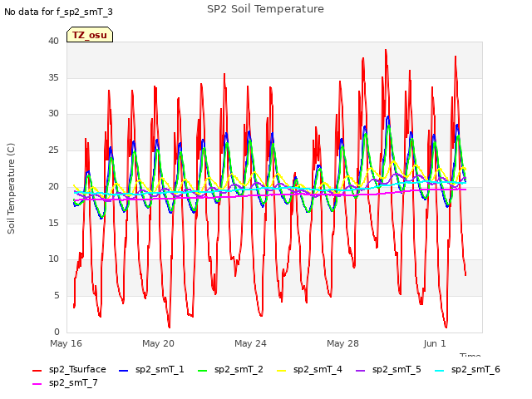Viewport: 532px width, 399px height.
Task: Click the May 16 x-axis tick label
Action: click(66, 343)
